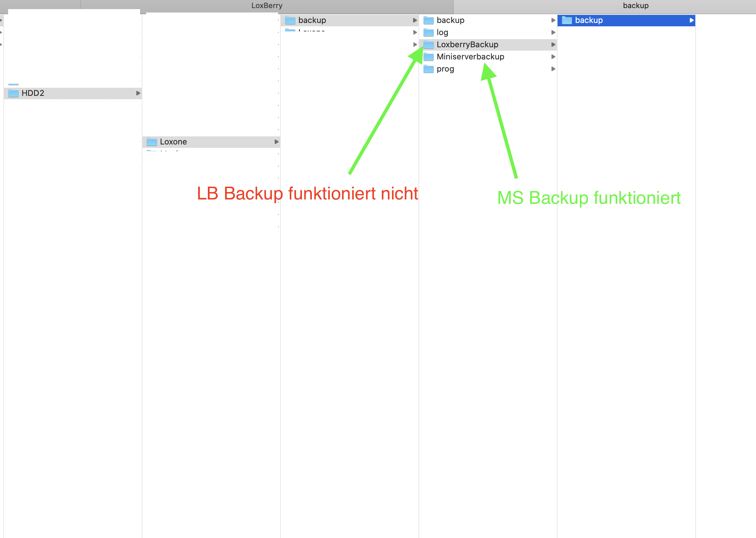The height and width of the screenshot is (538, 756).
Task: Expand Loxone via its disclosure arrow
Action: (276, 142)
